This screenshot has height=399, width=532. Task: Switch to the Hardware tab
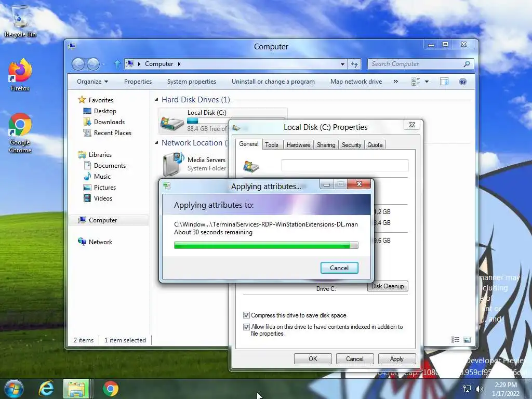click(x=298, y=145)
